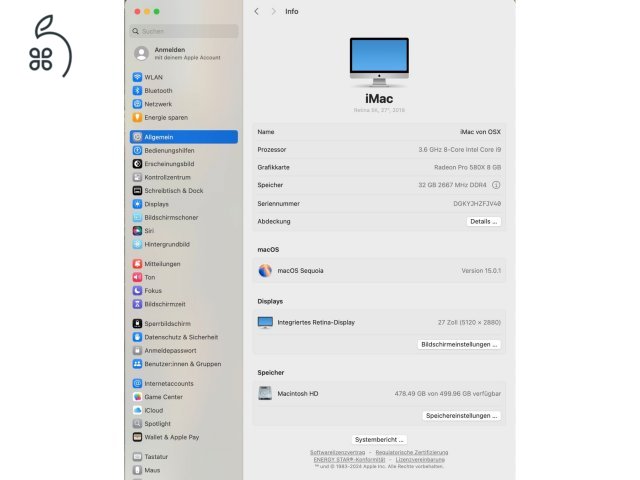
Task: Click the Suchen search field
Action: 184,31
